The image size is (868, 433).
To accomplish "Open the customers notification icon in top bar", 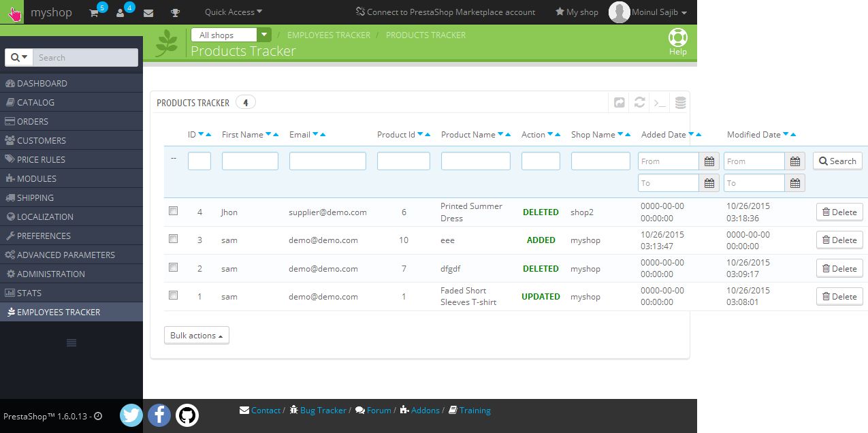I will (x=120, y=12).
